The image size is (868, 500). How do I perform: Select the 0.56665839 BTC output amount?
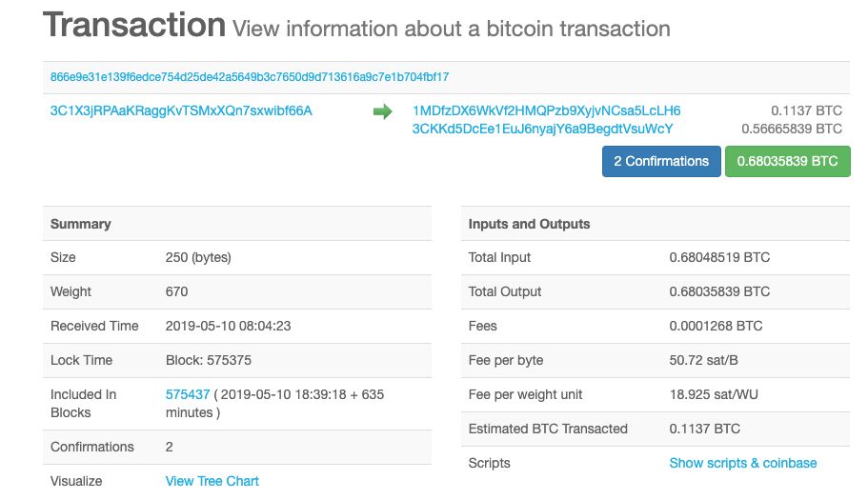tap(792, 129)
